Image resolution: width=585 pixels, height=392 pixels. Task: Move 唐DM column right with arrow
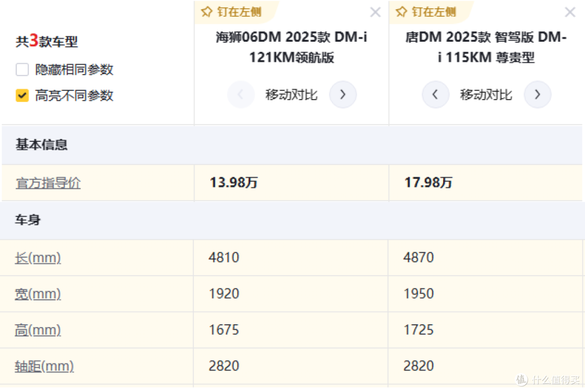point(537,95)
